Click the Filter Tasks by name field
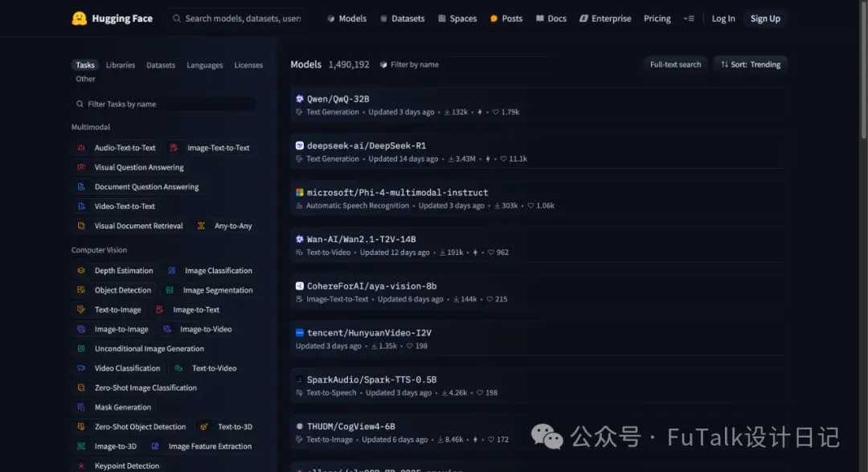Viewport: 868px width, 472px height. click(x=165, y=105)
